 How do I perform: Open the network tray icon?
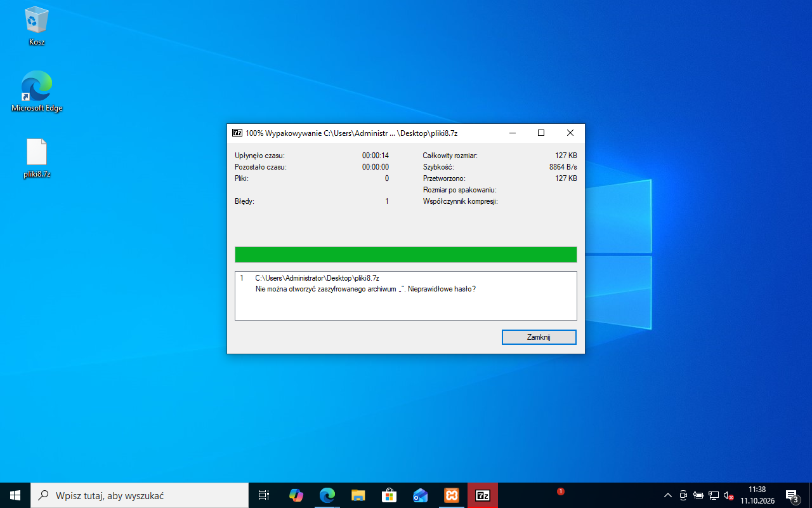click(714, 495)
